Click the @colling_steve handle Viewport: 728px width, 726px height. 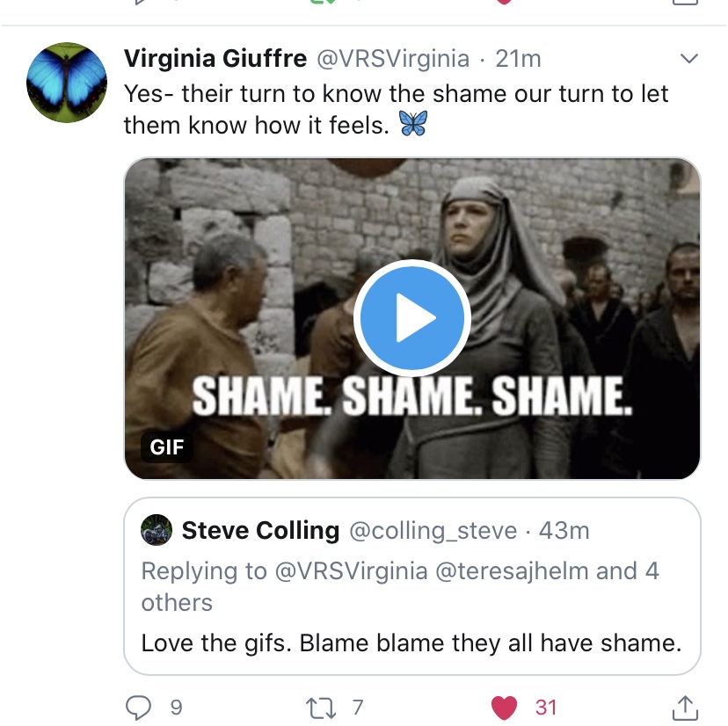coord(433,531)
